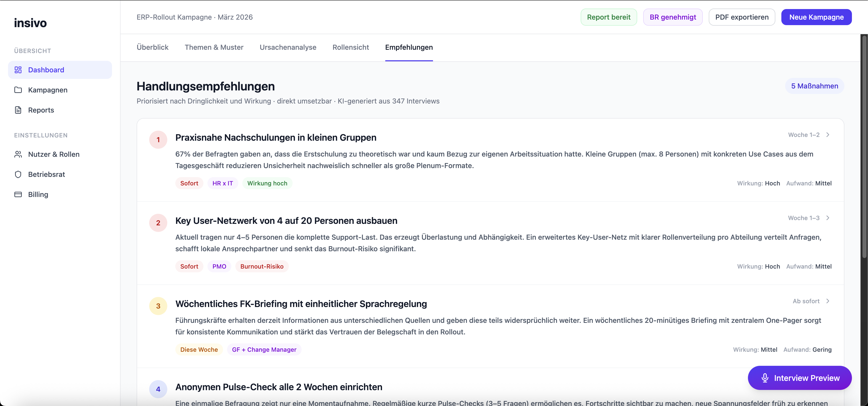
Task: Click the Kampagnen folder icon
Action: click(x=18, y=90)
